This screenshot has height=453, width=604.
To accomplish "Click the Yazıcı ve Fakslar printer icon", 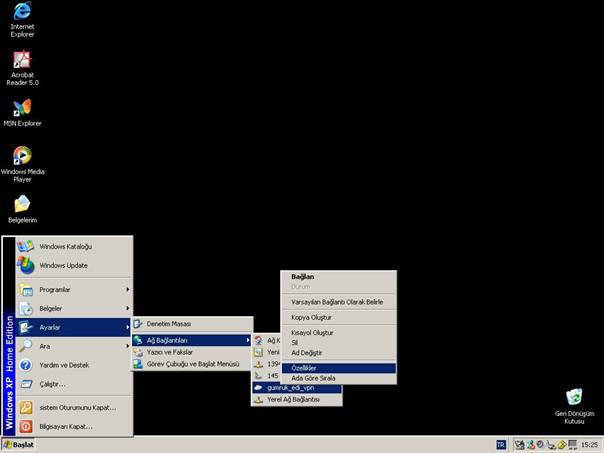I will (138, 352).
